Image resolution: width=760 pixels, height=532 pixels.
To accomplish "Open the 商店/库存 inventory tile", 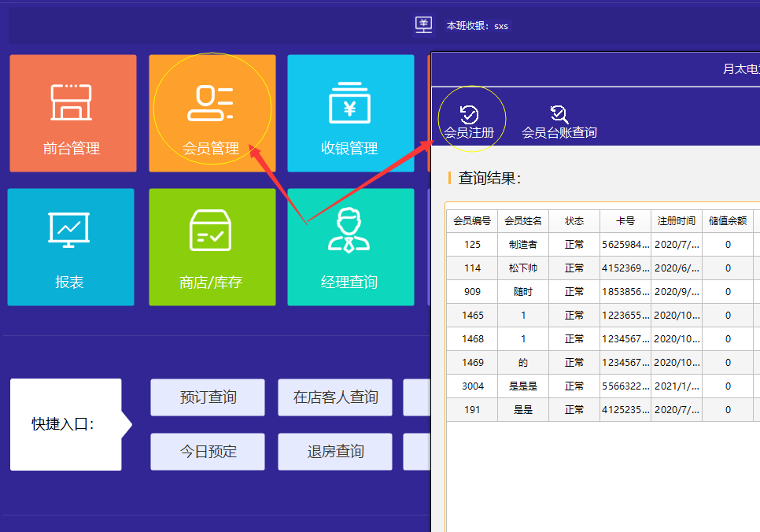I will click(212, 246).
